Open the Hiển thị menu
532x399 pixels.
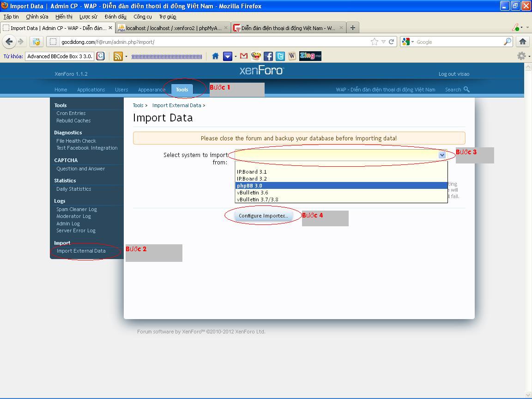coord(64,17)
